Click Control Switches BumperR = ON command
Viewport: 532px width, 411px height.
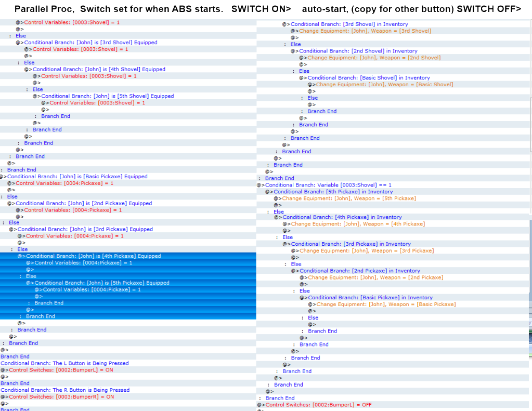(61, 397)
